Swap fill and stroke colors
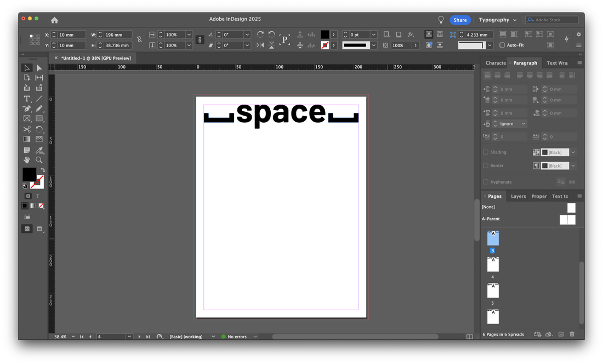This screenshot has height=364, width=603. pos(43,170)
